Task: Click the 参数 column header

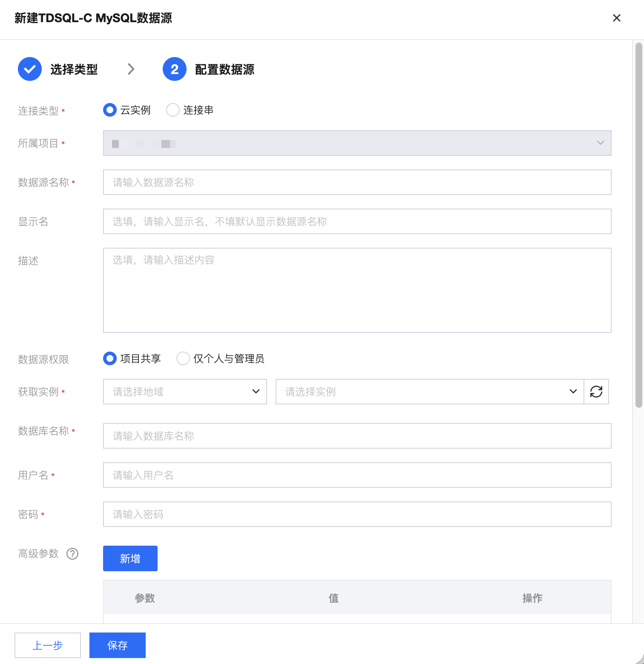Action: (x=145, y=598)
